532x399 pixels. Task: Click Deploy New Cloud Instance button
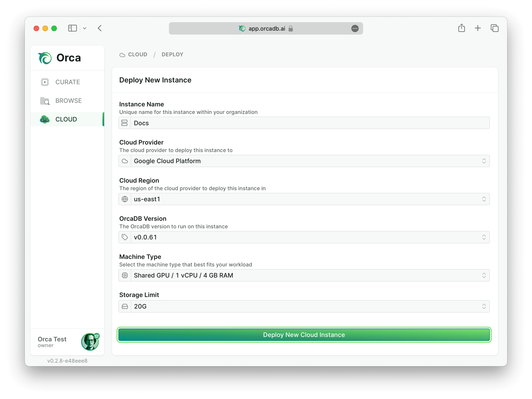point(304,334)
